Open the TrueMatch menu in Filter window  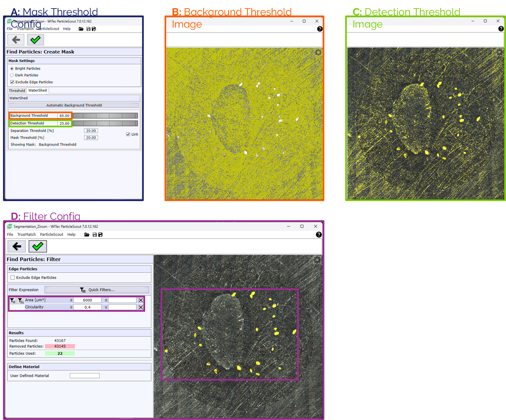(x=26, y=234)
